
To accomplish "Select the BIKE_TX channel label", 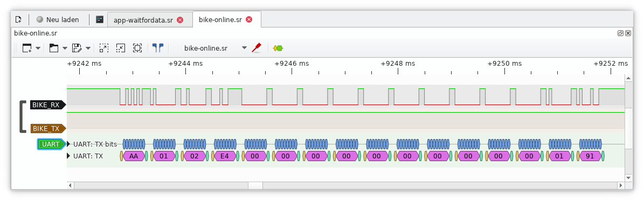I will (x=47, y=129).
